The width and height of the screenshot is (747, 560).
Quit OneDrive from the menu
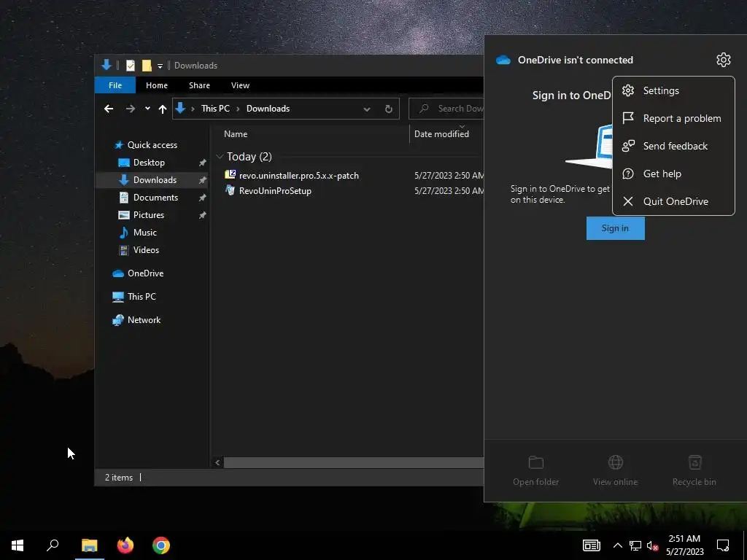673,201
